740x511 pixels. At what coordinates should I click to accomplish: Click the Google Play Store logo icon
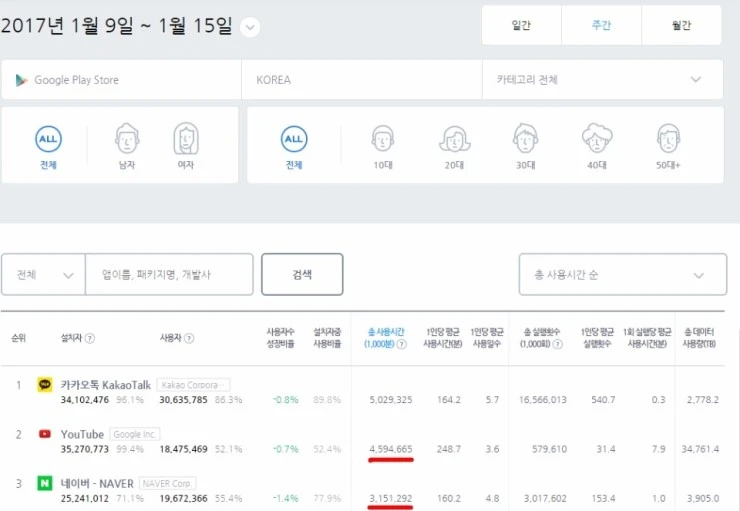[x=21, y=80]
